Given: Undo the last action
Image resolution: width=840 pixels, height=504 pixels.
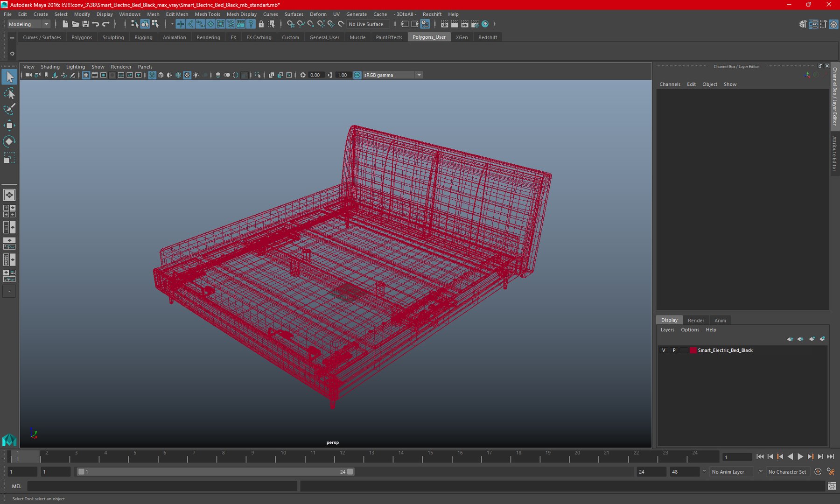Looking at the screenshot, I should 96,24.
